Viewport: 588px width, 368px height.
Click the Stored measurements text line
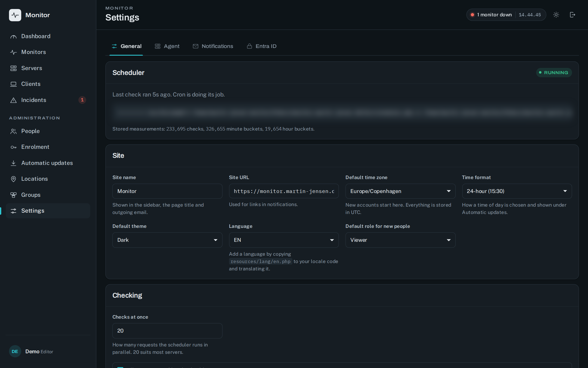(213, 129)
